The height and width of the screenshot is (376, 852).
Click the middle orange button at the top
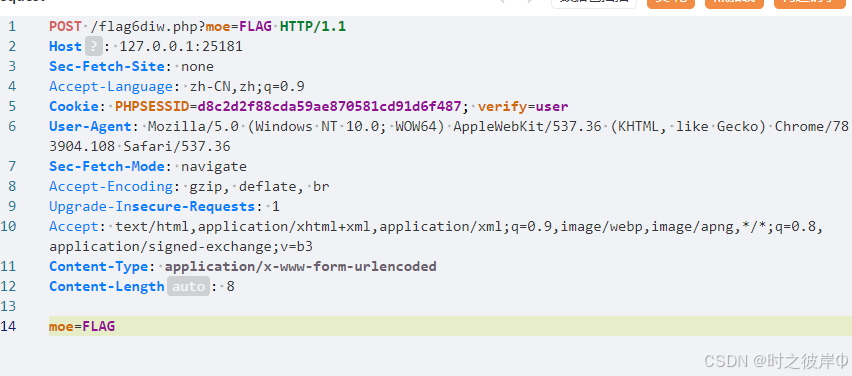(x=734, y=3)
